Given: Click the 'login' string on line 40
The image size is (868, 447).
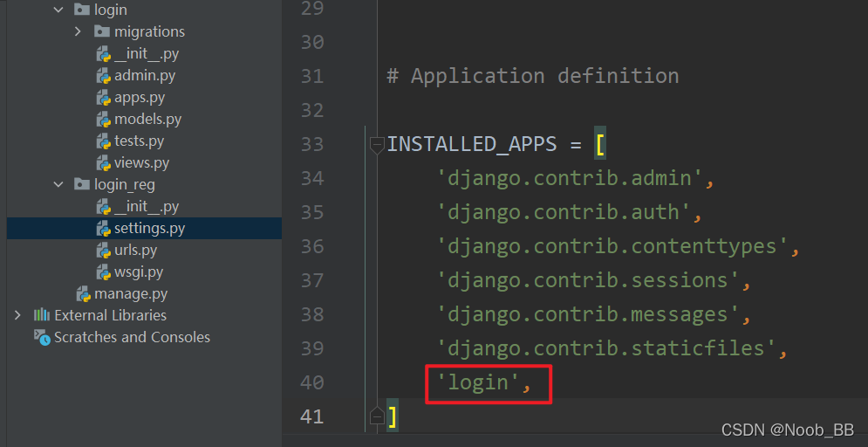Looking at the screenshot, I should click(478, 382).
